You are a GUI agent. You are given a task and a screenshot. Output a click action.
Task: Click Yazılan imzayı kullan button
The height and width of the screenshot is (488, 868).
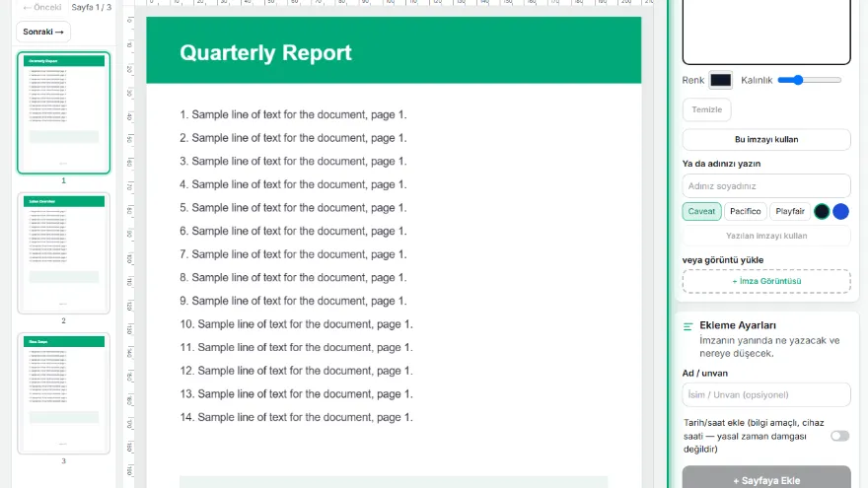click(x=766, y=236)
